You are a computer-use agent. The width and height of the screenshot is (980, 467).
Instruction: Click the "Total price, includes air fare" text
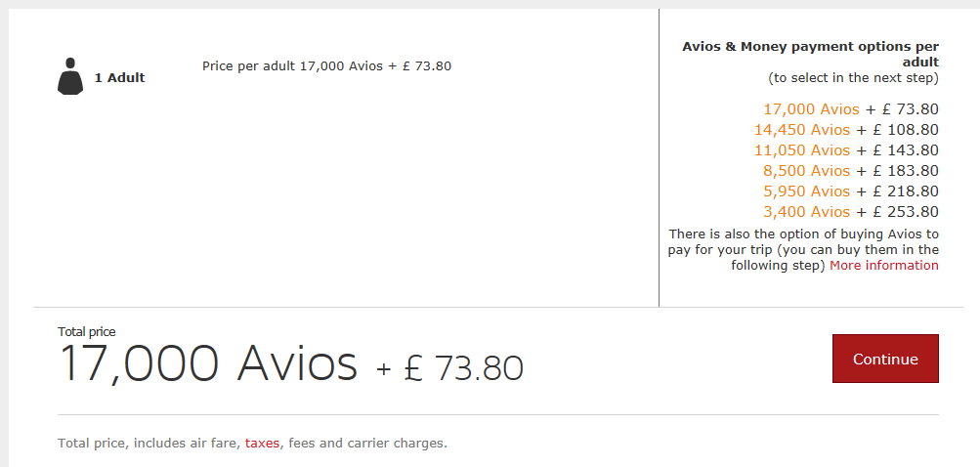(x=147, y=444)
